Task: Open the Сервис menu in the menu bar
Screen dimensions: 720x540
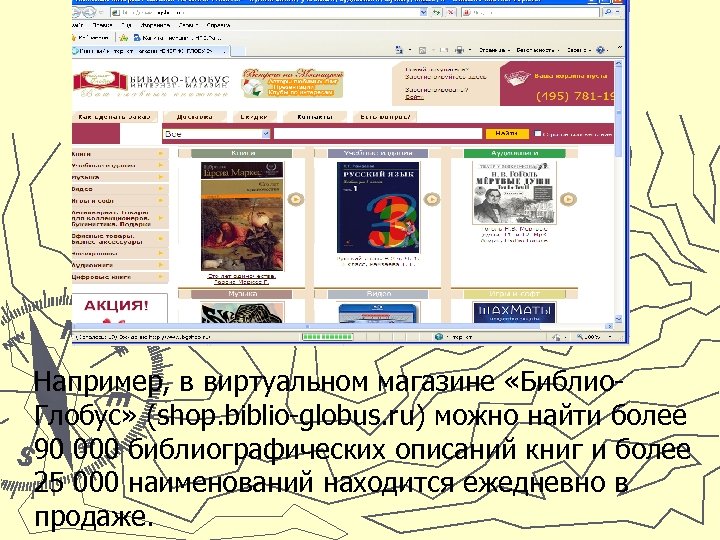Action: coord(188,25)
